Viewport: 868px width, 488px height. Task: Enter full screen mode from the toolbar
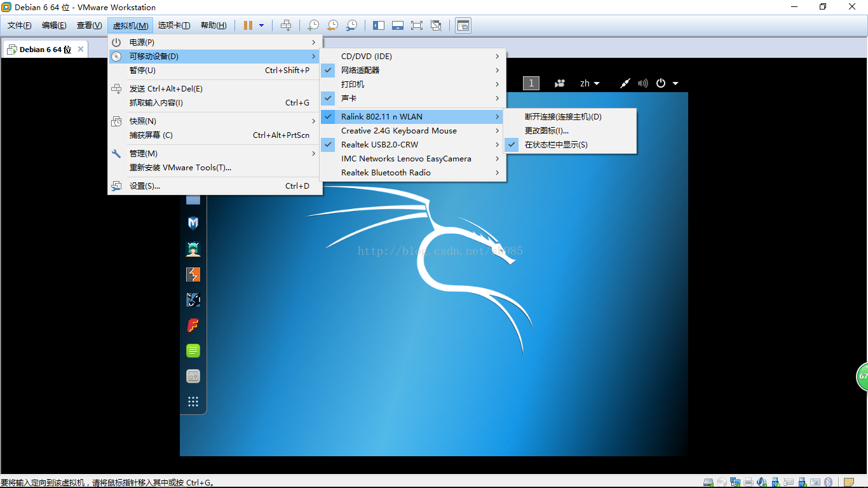click(x=417, y=25)
